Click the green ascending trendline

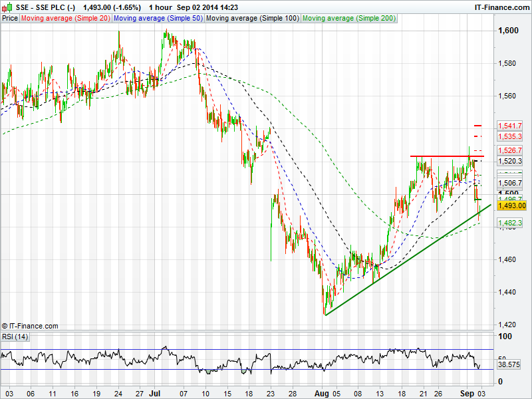[x=408, y=260]
